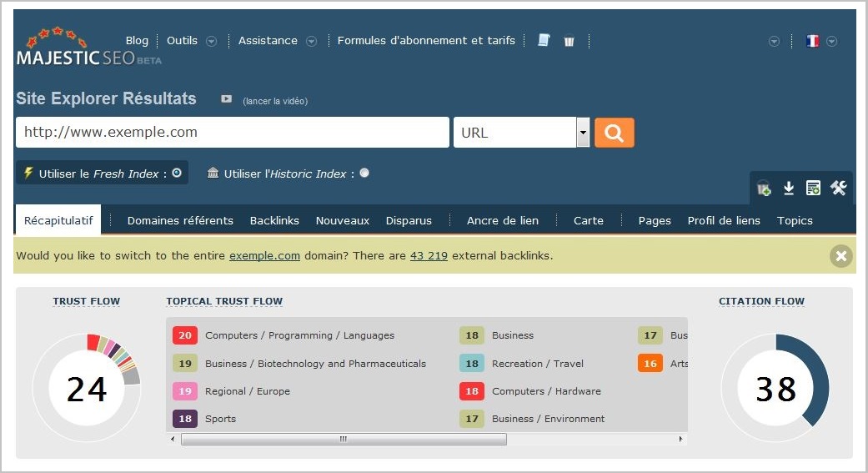The image size is (868, 473).
Task: Click pink 19 badge for Regional Europe
Action: click(185, 391)
